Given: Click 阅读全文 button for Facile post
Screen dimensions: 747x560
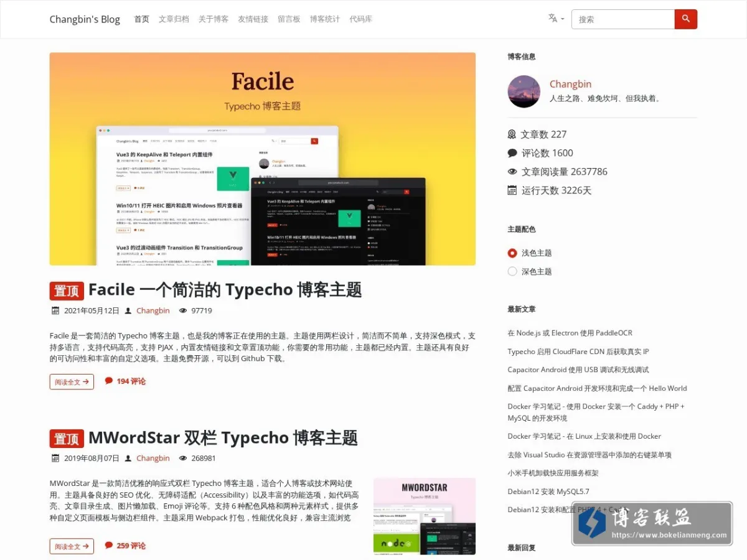Looking at the screenshot, I should tap(72, 381).
